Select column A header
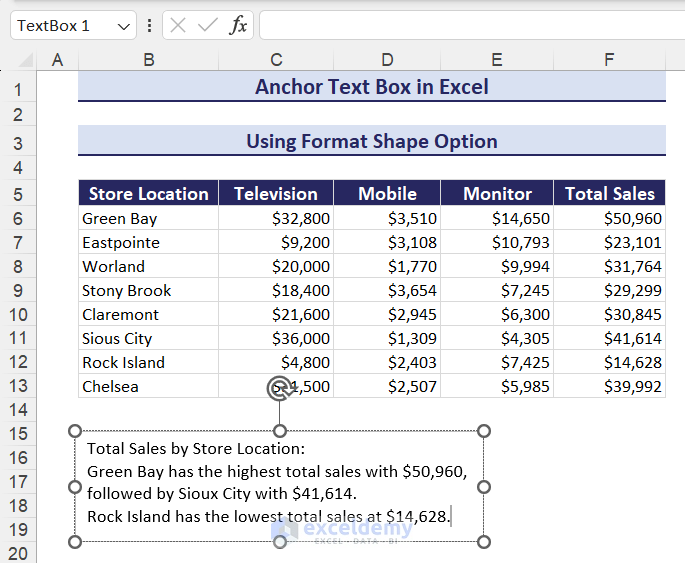 tap(57, 60)
